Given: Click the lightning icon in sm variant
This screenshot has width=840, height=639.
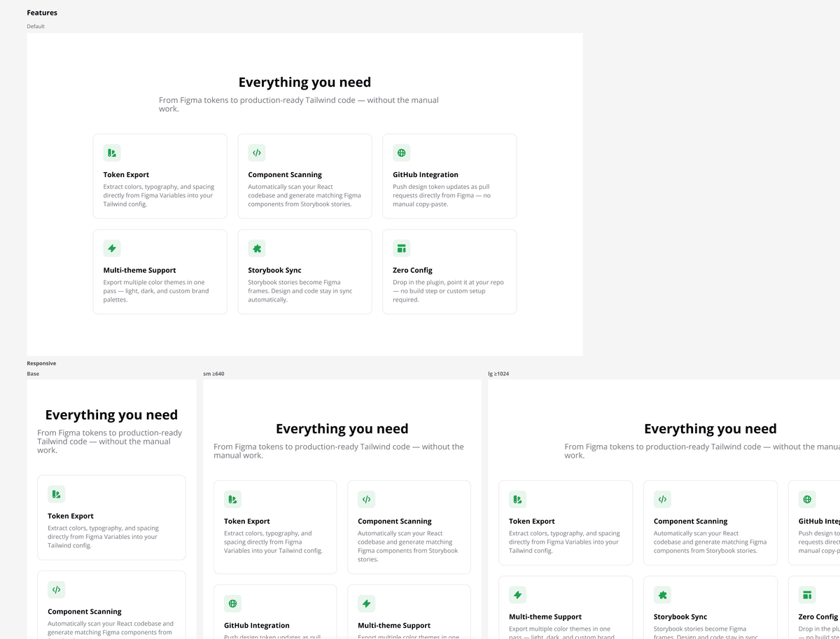Looking at the screenshot, I should 366,603.
